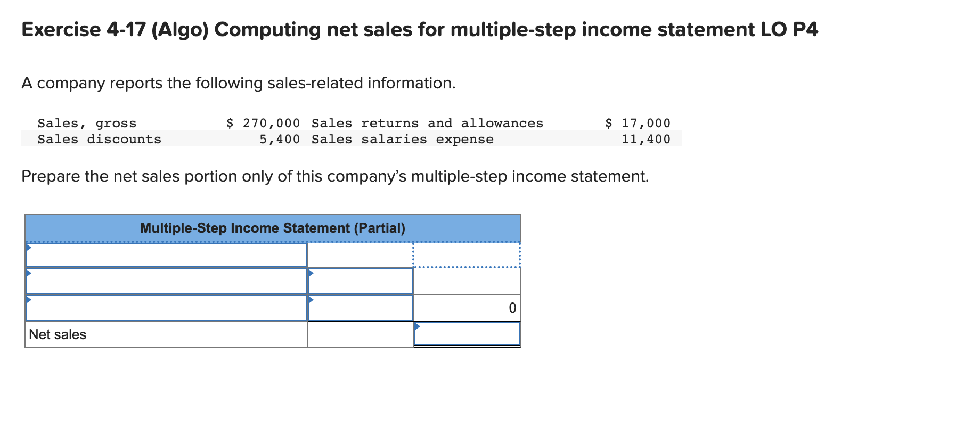The image size is (980, 426).
Task: Click the blue flag in the second row amount cell
Action: click(x=311, y=273)
